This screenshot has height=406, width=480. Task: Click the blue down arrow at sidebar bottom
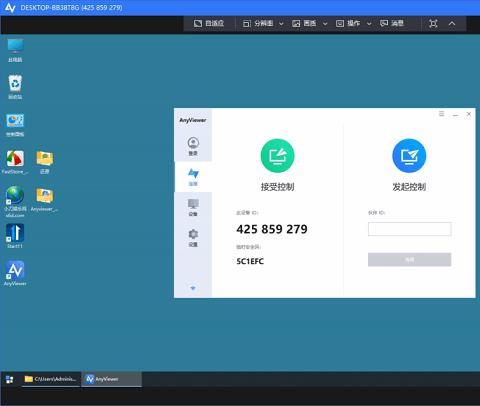point(193,288)
